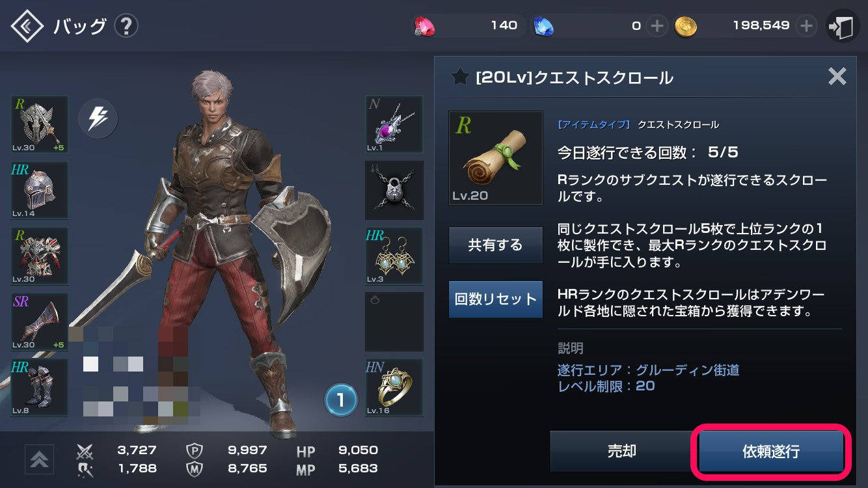868x488 pixels.
Task: Click the back arrow diamond icon
Action: tap(27, 26)
